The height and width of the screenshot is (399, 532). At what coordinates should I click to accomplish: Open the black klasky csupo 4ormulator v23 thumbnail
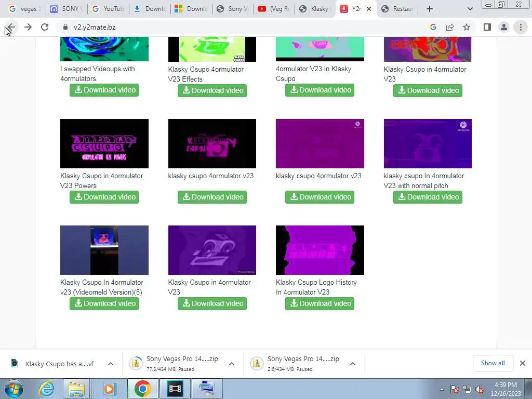click(x=212, y=143)
